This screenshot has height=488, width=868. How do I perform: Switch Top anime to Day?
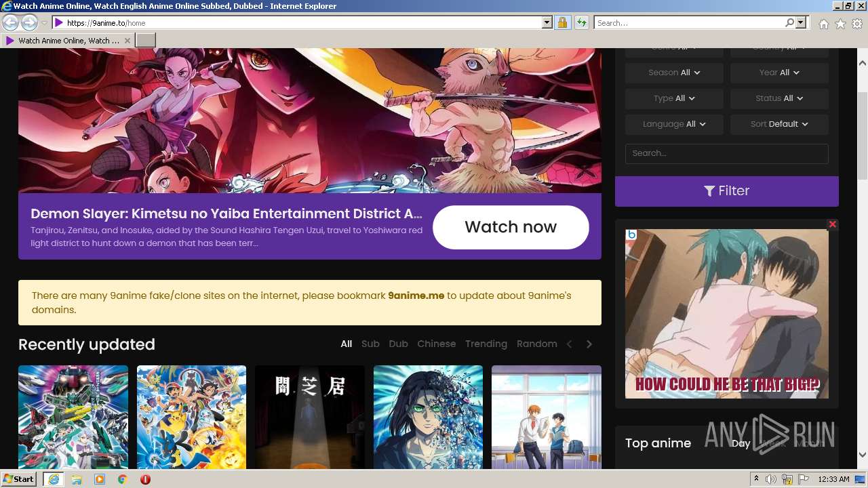pos(741,443)
